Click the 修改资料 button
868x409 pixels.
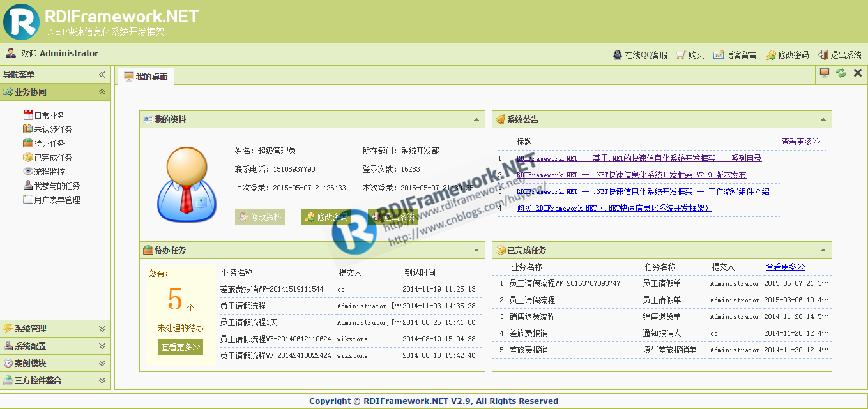(x=260, y=217)
